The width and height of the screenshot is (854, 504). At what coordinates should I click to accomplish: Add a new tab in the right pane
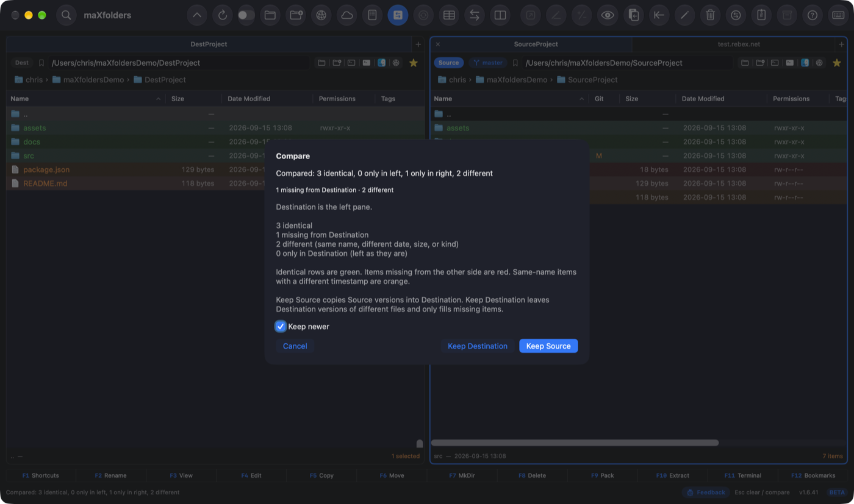pyautogui.click(x=842, y=44)
